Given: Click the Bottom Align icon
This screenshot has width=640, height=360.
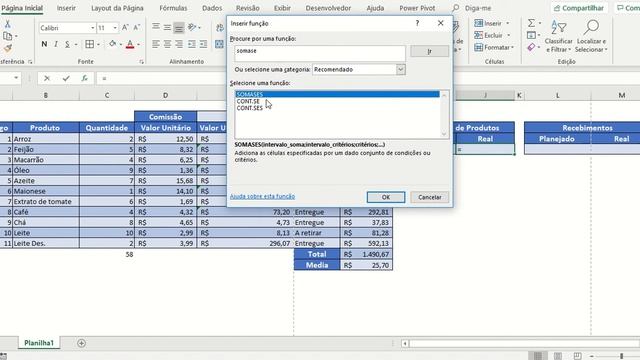Looking at the screenshot, I should tap(179, 27).
